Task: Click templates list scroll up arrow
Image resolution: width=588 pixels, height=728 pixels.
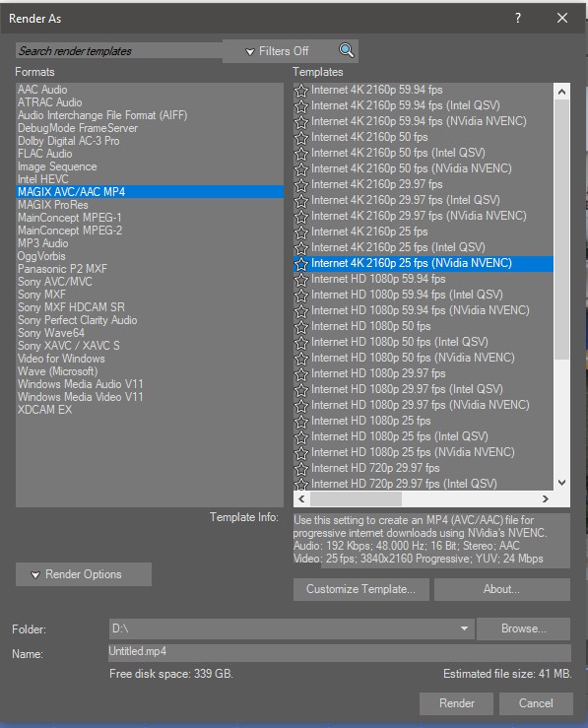Action: (561, 92)
